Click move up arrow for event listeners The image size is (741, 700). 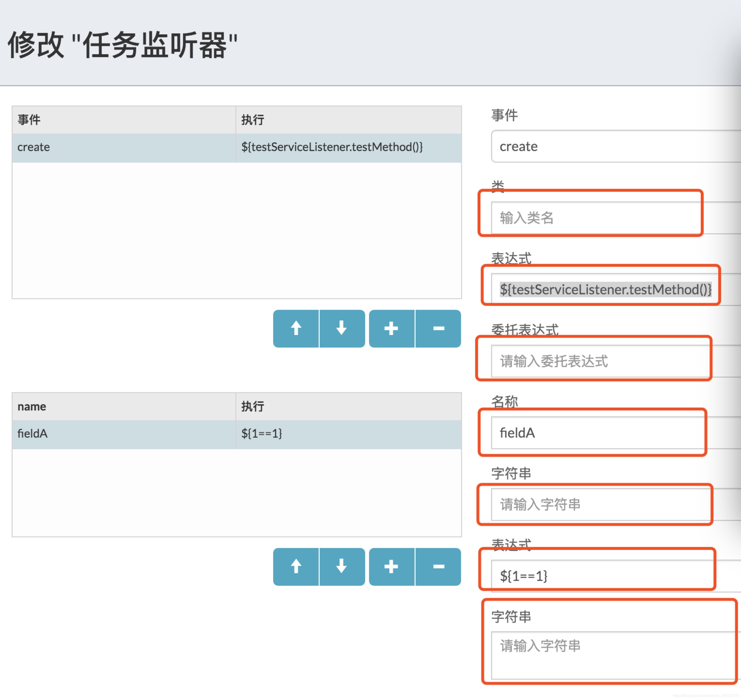pyautogui.click(x=296, y=329)
